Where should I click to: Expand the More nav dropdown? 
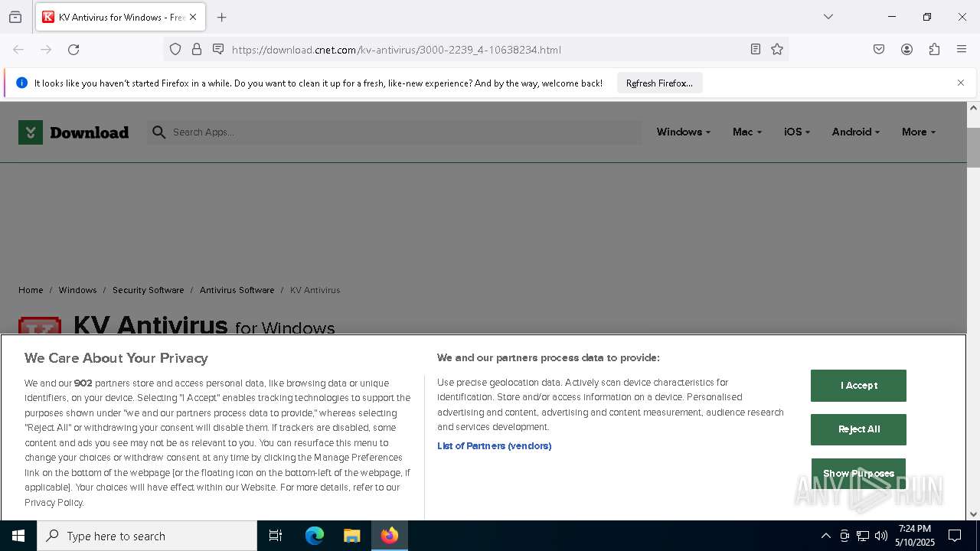point(918,132)
